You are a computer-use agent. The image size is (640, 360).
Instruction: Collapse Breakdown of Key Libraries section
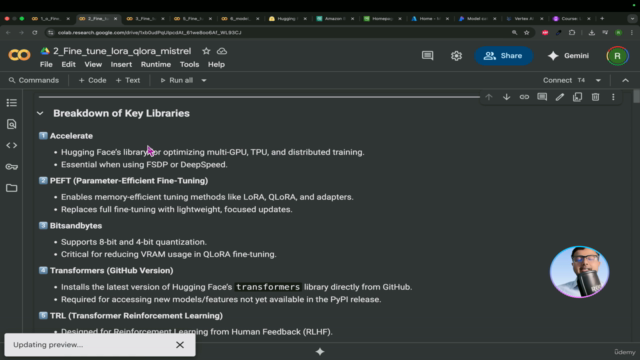pyautogui.click(x=40, y=113)
